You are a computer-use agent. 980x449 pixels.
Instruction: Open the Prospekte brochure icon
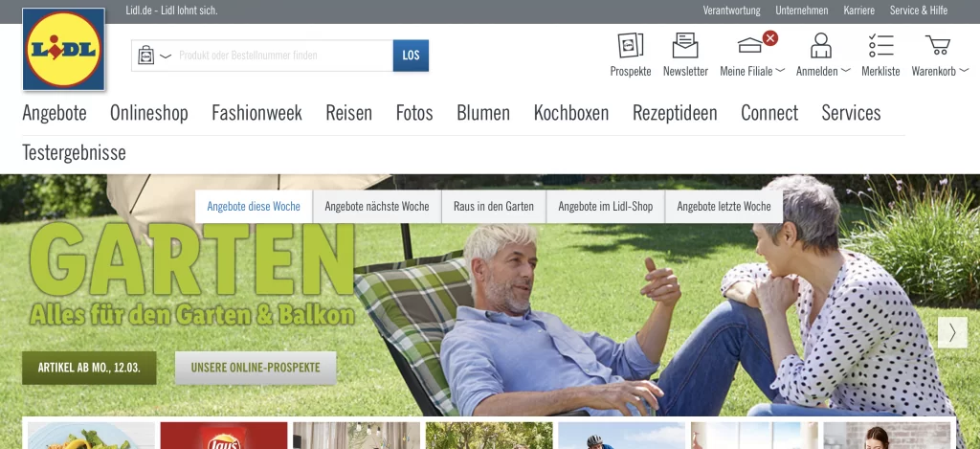pos(631,46)
